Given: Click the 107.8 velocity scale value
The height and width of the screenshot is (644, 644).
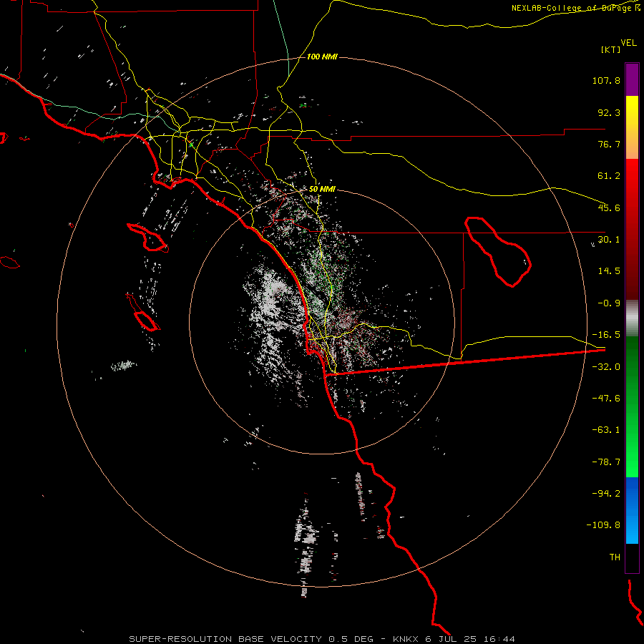Looking at the screenshot, I should click(x=606, y=80).
